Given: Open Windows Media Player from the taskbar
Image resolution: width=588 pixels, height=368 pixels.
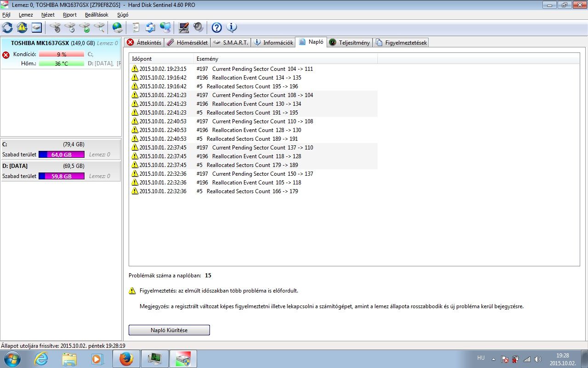Looking at the screenshot, I should coord(97,359).
